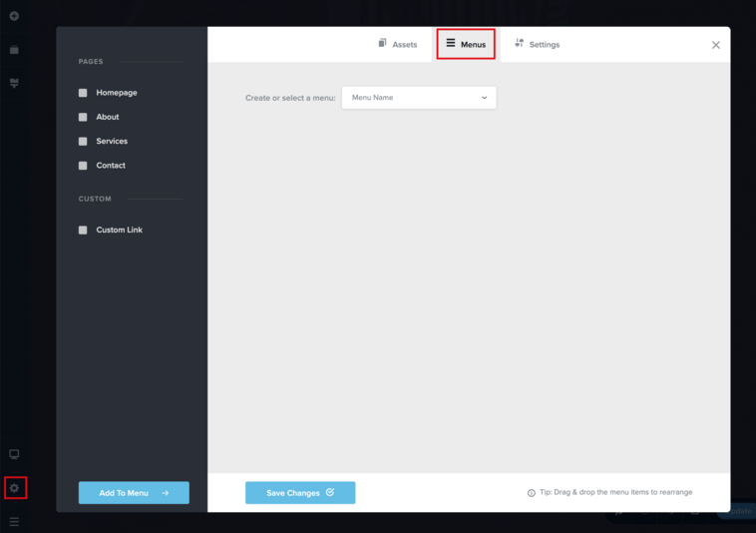
Task: Click the Add To Menu button
Action: pyautogui.click(x=134, y=492)
